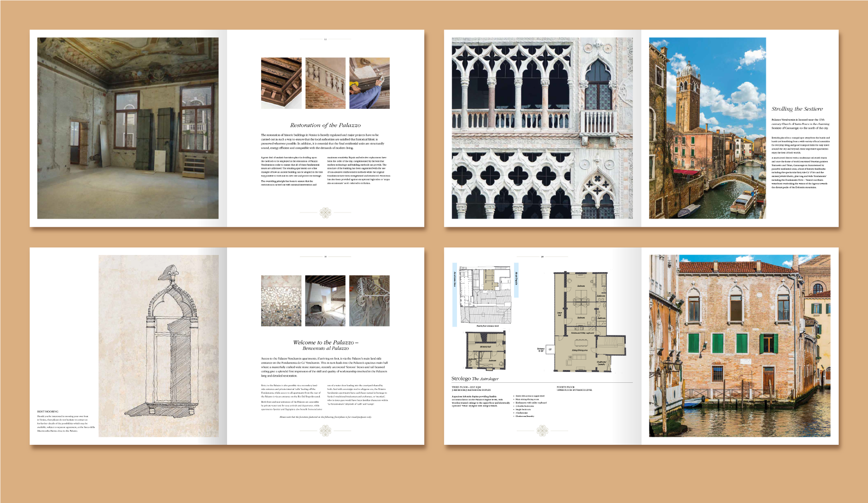Open the brick and stone balustrade photo

(325, 83)
